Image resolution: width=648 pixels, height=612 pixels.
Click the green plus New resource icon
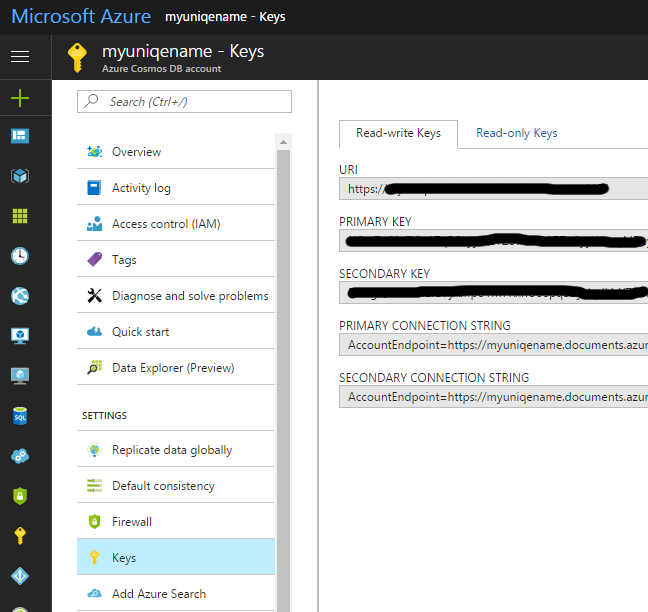tap(20, 98)
